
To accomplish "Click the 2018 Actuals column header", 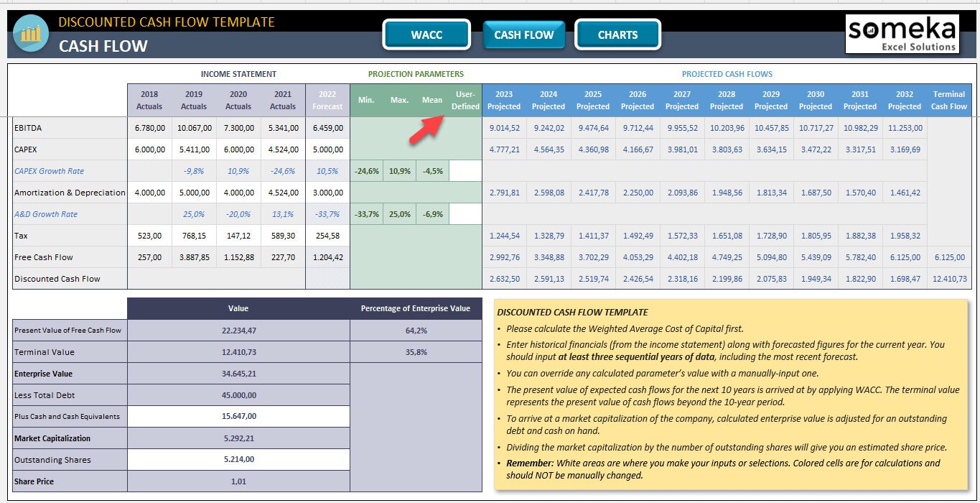I will click(x=149, y=101).
